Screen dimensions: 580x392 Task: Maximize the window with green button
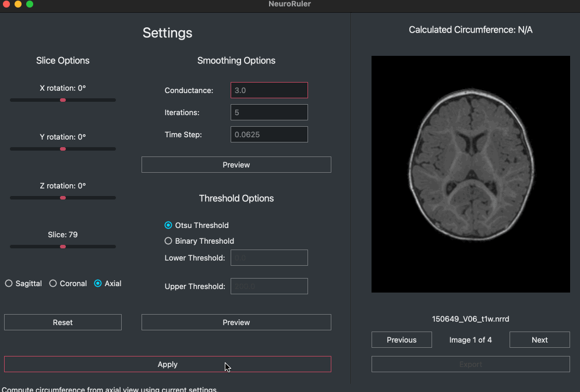coord(30,4)
